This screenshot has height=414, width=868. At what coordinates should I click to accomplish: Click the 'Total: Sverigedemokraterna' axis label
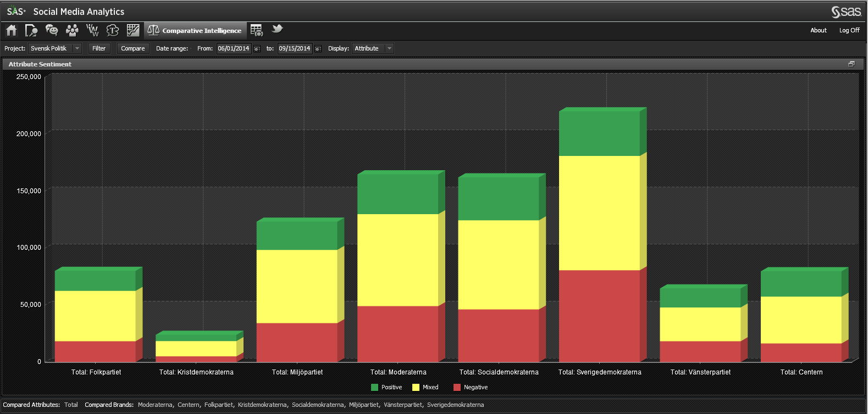point(600,372)
